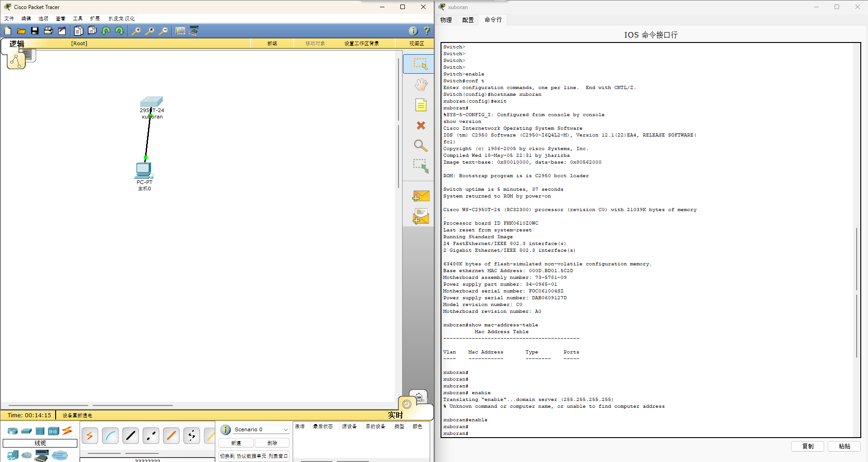Print the workspace using the printer icon
The width and height of the screenshot is (868, 462).
pyautogui.click(x=48, y=31)
